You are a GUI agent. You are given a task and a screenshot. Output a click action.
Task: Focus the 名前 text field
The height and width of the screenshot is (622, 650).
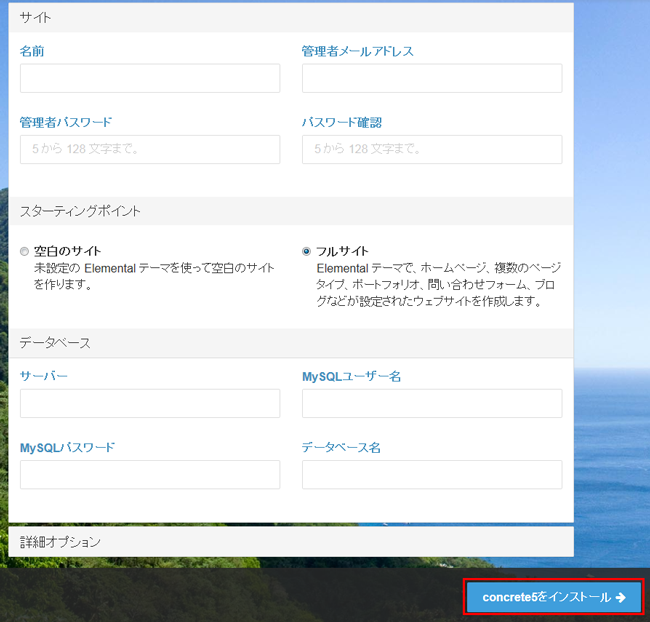(x=150, y=79)
